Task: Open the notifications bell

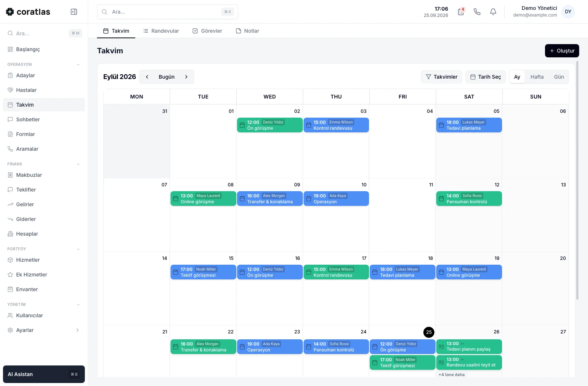Action: point(493,12)
